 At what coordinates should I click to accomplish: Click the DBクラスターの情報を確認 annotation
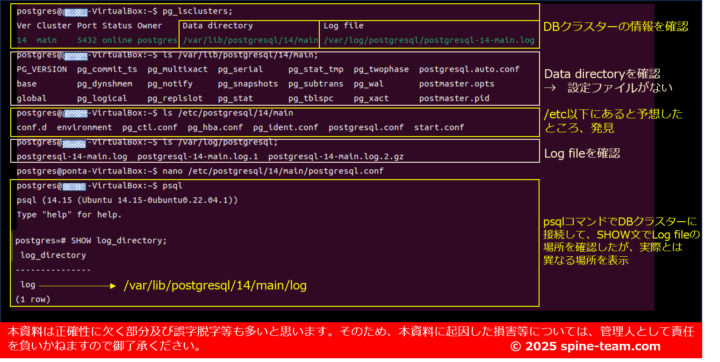pyautogui.click(x=616, y=27)
